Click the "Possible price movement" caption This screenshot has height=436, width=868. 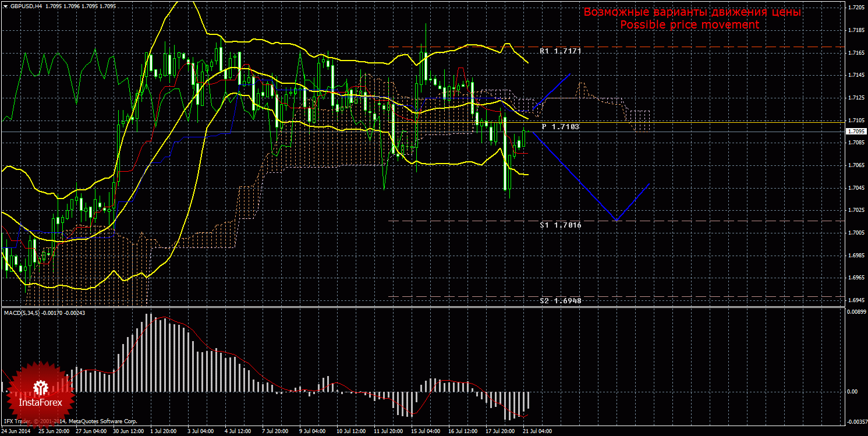[x=690, y=25]
